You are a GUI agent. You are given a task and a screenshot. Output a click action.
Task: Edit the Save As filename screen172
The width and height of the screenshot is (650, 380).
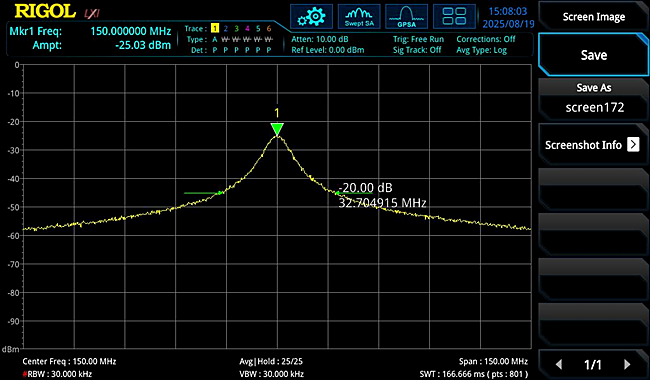coord(593,99)
